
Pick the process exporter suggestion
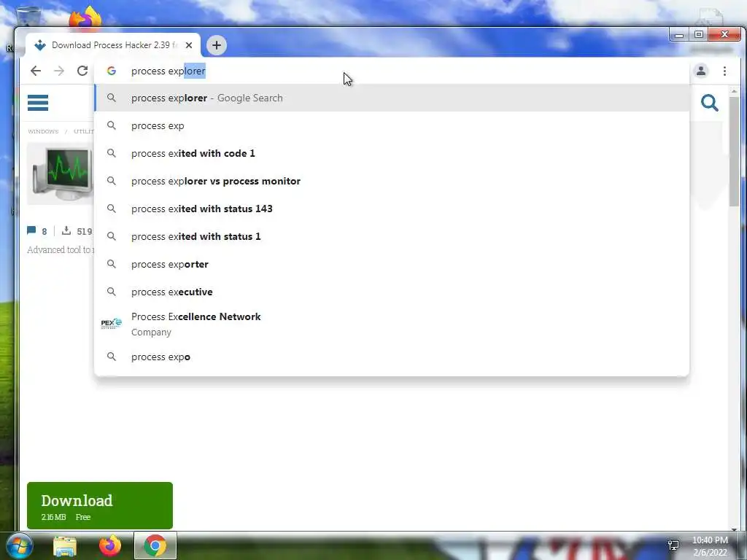pos(392,264)
